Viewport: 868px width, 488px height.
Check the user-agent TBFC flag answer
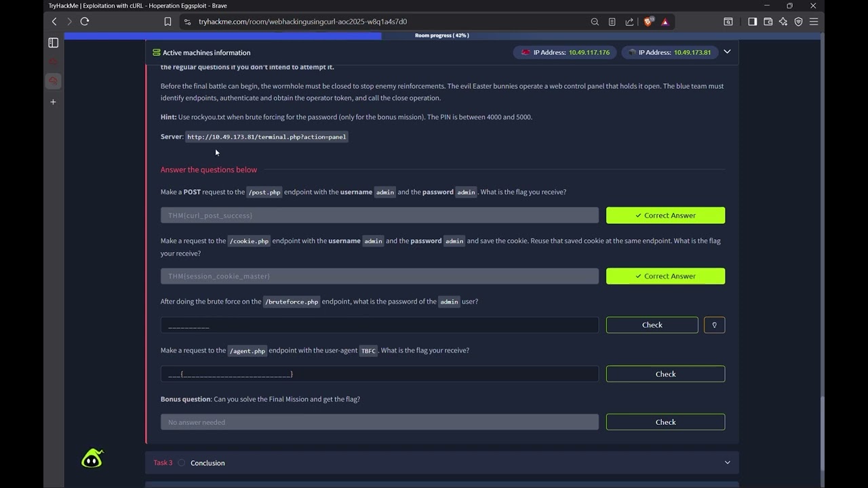click(x=665, y=374)
